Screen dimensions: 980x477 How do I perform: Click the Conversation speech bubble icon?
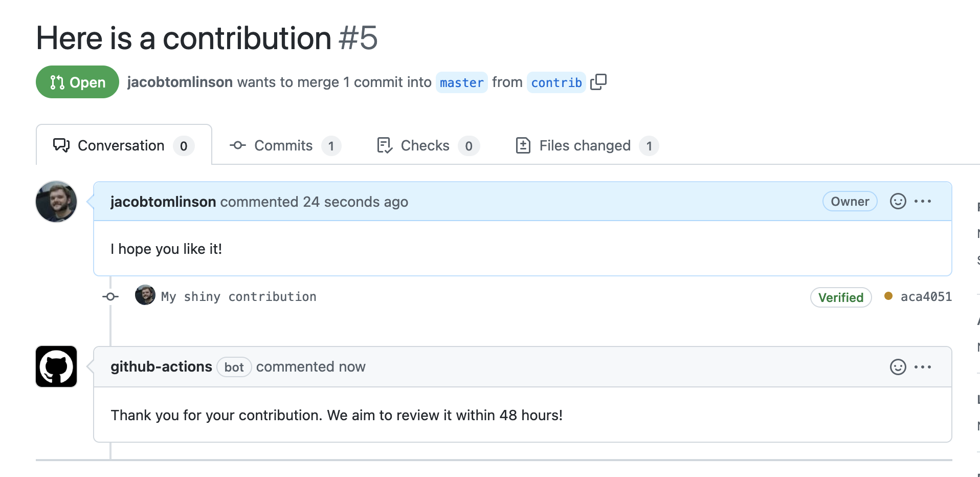(x=60, y=145)
